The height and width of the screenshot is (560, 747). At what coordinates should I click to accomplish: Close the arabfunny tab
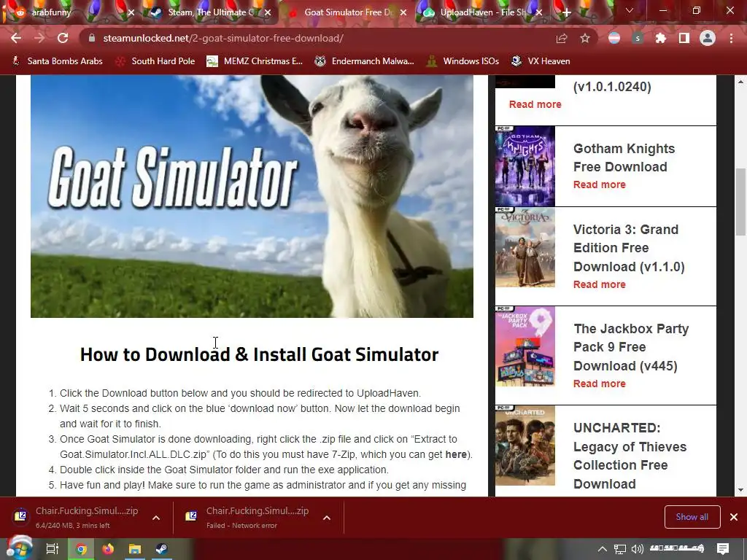131,13
